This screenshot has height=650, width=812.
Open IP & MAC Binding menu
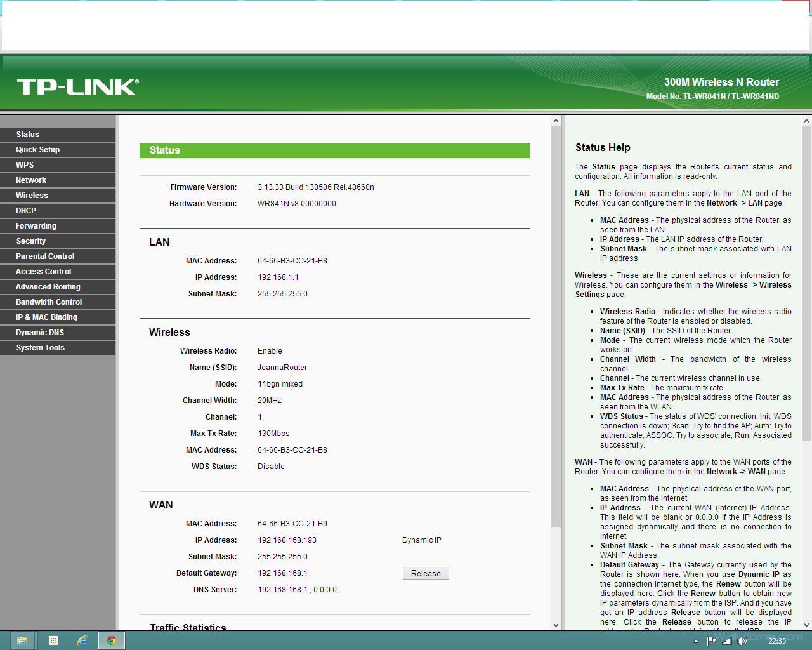coord(58,317)
